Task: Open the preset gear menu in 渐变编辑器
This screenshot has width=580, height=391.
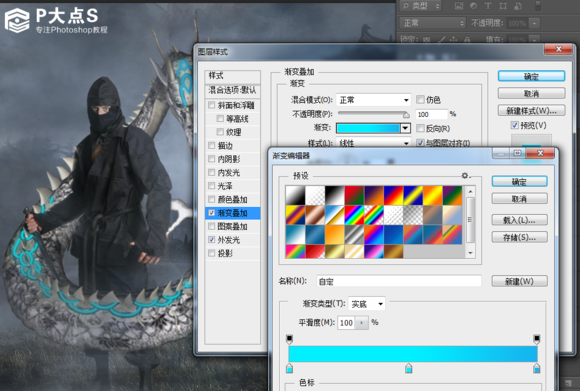Action: tap(465, 175)
